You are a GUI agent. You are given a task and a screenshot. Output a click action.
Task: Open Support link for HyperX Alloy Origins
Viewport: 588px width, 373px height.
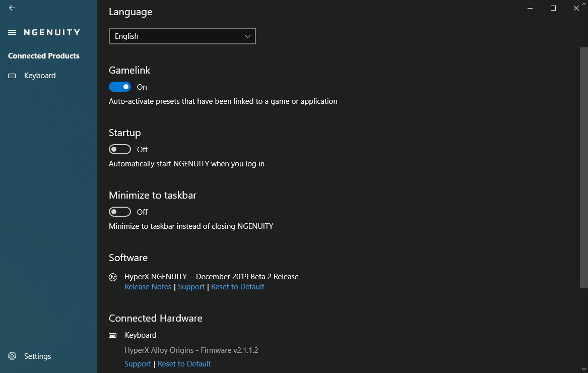point(138,363)
